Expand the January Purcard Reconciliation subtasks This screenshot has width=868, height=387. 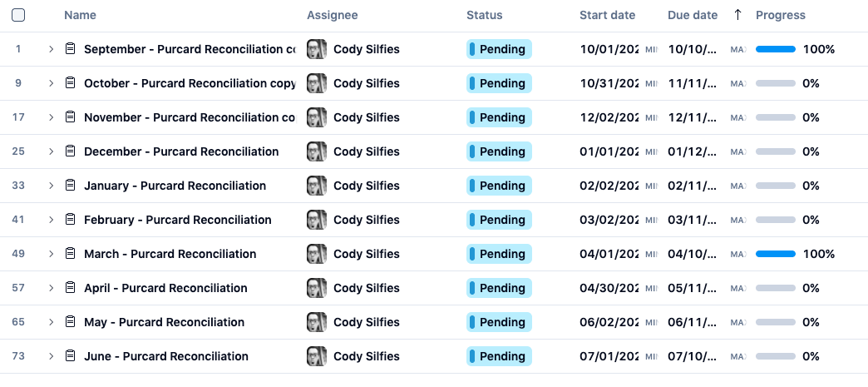point(51,186)
